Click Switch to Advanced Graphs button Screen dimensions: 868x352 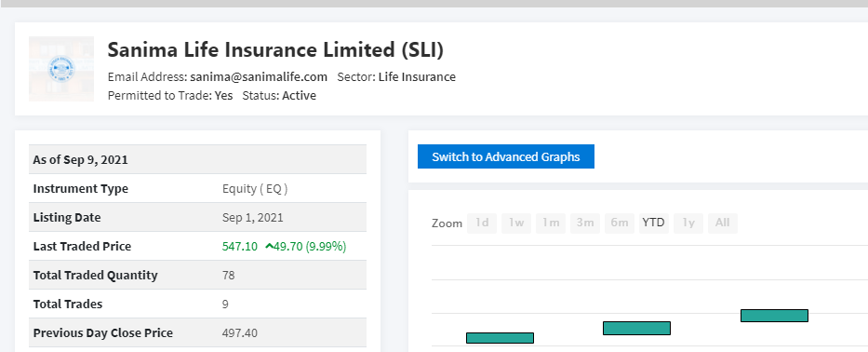(x=506, y=156)
